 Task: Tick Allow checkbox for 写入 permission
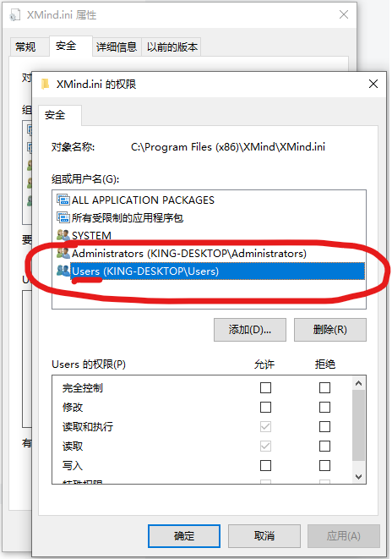[265, 466]
